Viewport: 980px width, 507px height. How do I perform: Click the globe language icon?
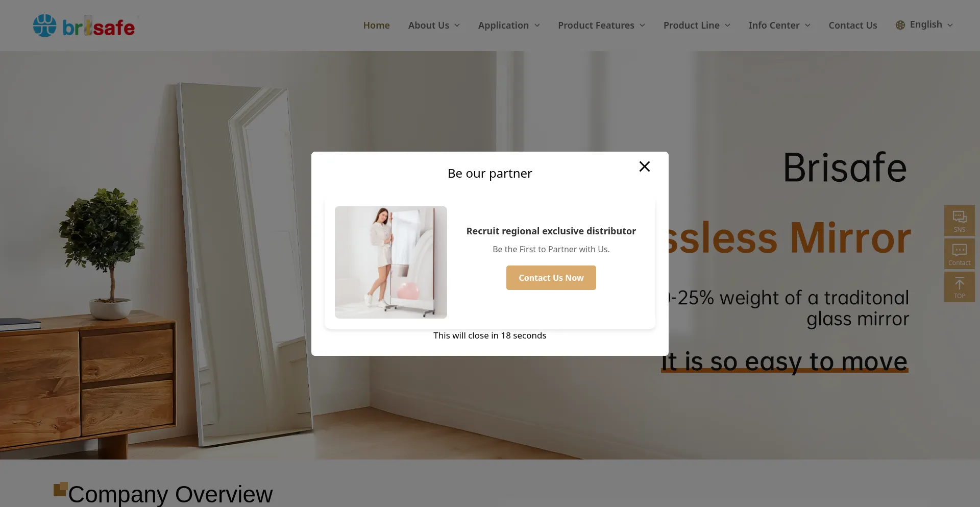[900, 25]
